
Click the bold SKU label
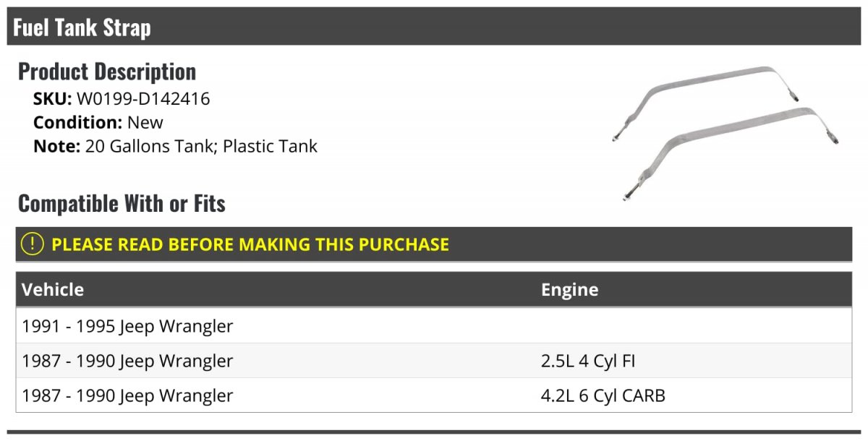pyautogui.click(x=52, y=99)
